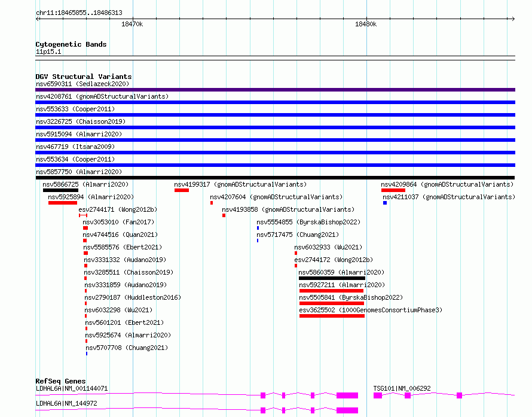Image resolution: width=532 pixels, height=417 pixels.
Task: Select nsv3331332 (Audano2019) label
Action: tap(125, 260)
